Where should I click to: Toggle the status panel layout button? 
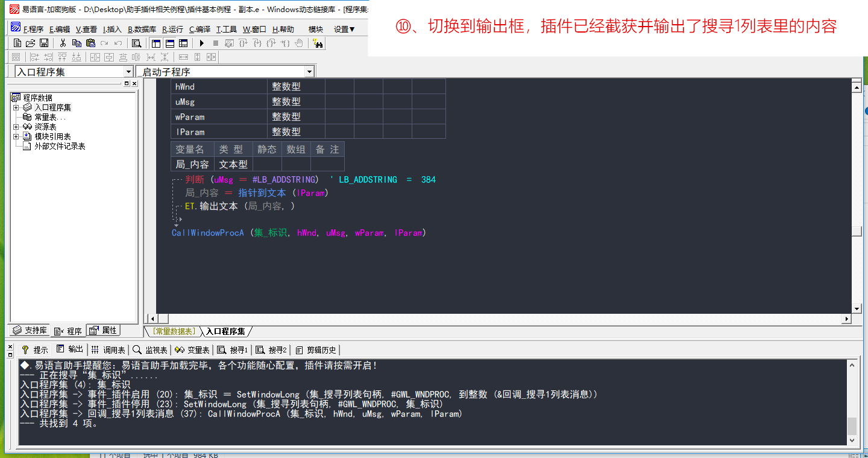click(169, 43)
